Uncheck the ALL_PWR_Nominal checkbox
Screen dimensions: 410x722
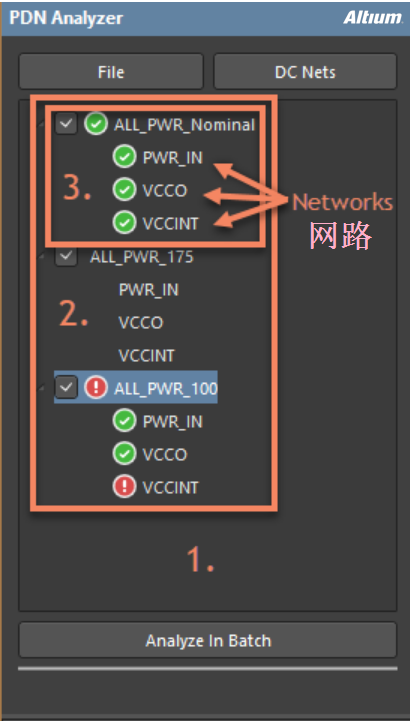pyautogui.click(x=66, y=124)
